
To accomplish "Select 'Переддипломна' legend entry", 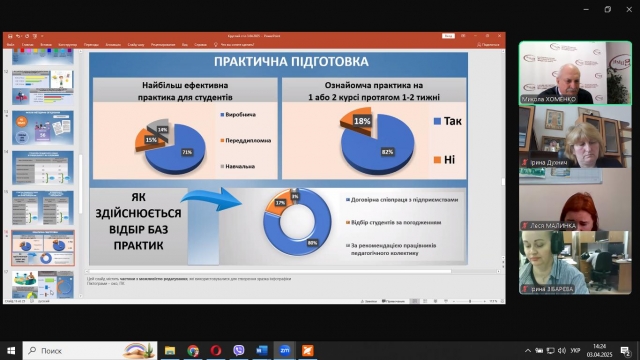I will click(x=246, y=140).
